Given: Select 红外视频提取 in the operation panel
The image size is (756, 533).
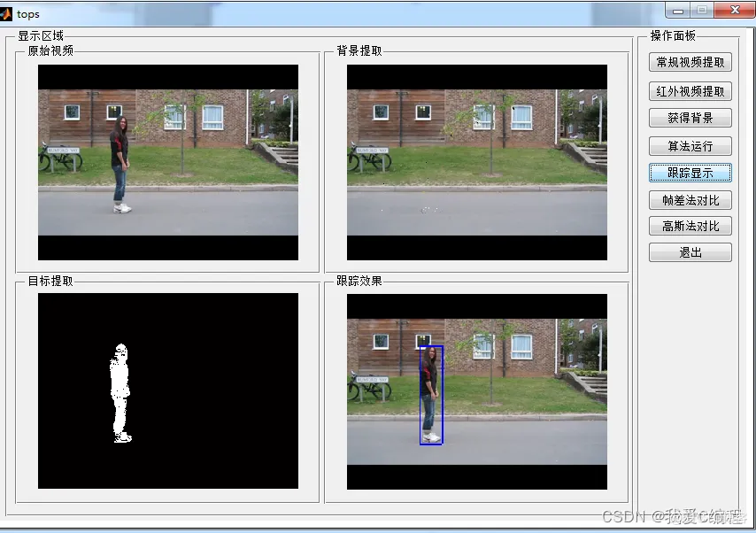Looking at the screenshot, I should pyautogui.click(x=690, y=91).
